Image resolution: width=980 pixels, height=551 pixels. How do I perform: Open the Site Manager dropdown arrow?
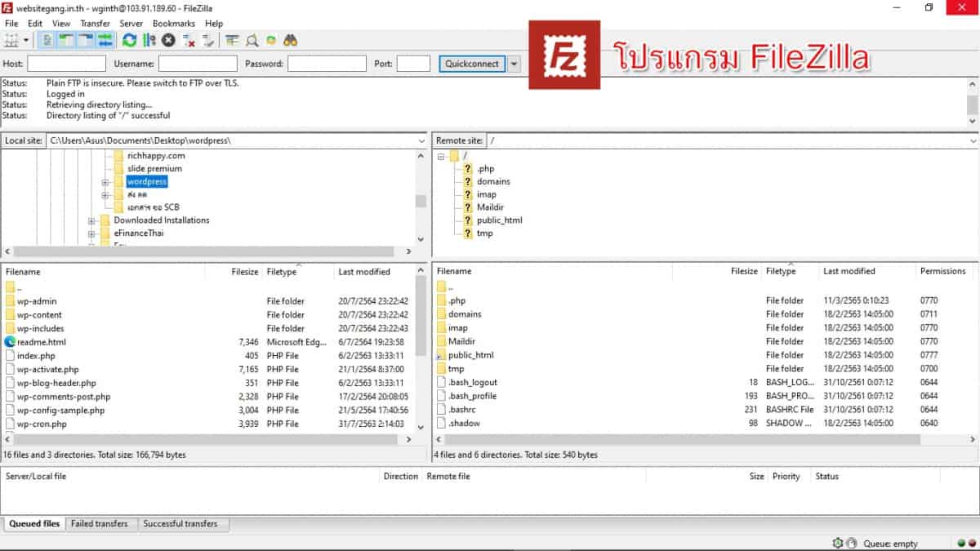pos(26,40)
